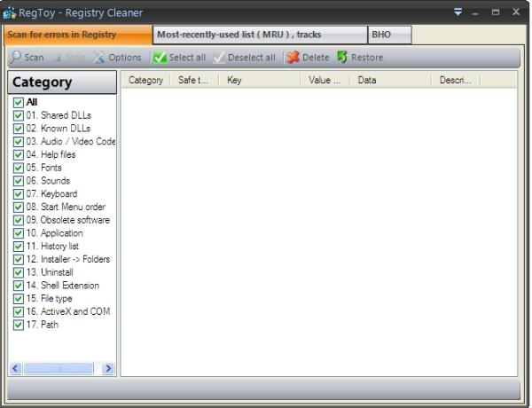532x408 pixels.
Task: Toggle the 13. Uninstall checkbox
Action: pos(19,272)
